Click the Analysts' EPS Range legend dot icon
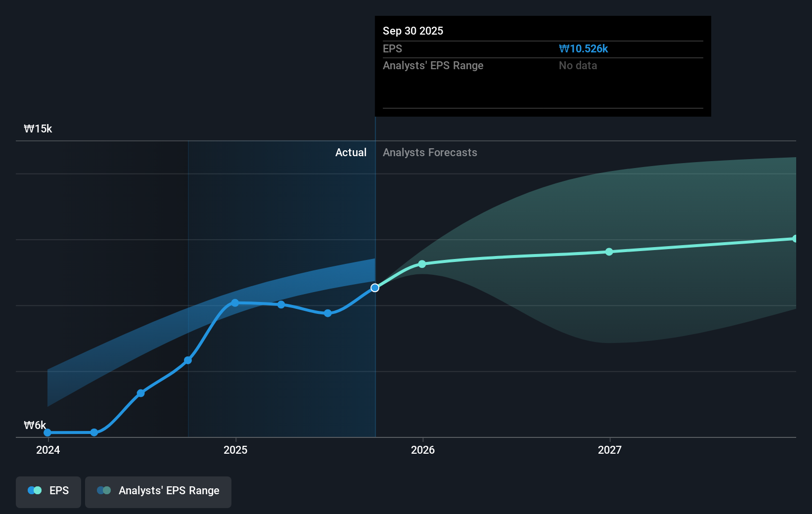 (x=103, y=490)
